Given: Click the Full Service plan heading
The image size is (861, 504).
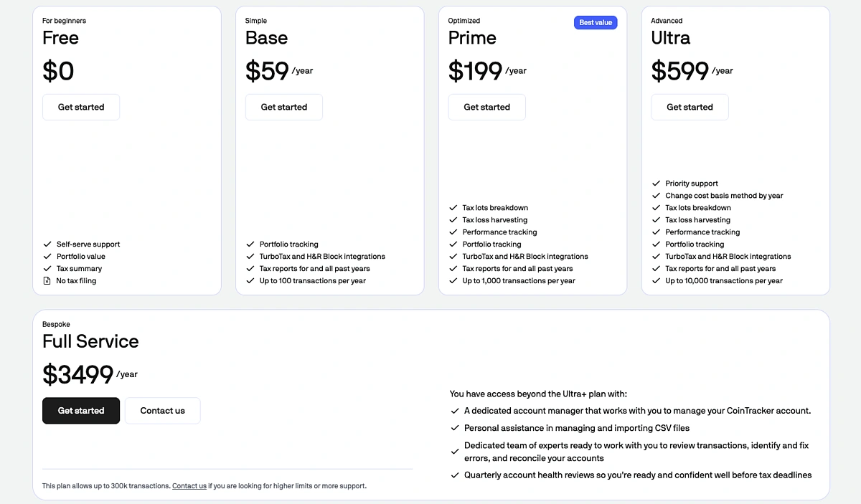Looking at the screenshot, I should tap(90, 341).
